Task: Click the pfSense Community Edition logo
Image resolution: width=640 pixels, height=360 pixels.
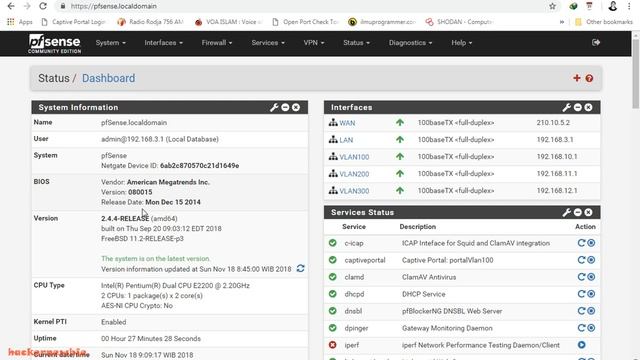Action: click(54, 44)
